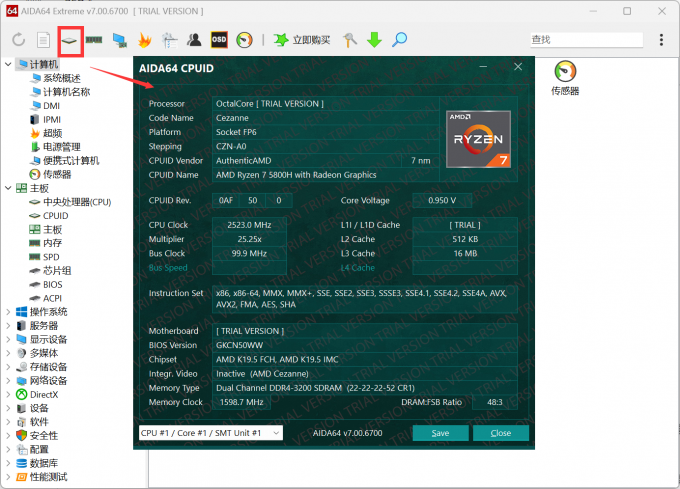Viewport: 680px width, 489px height.
Task: Click the magnifier search icon in toolbar
Action: [399, 40]
